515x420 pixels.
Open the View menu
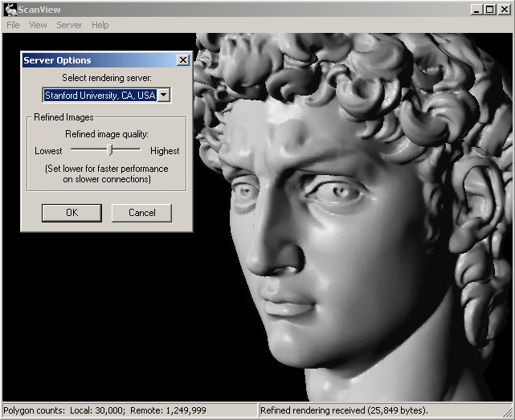(38, 25)
